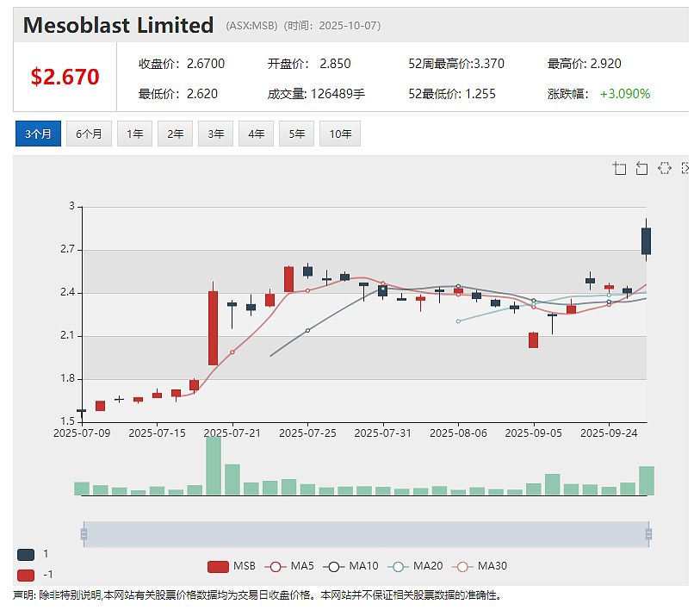Click the 2025-08-06 axis date label
The image size is (700, 610).
[458, 433]
